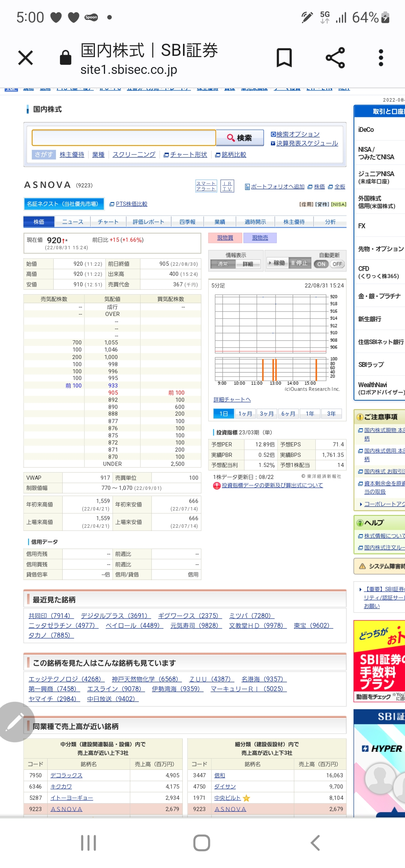Select the 1年 chart period
This screenshot has height=868, width=405.
pyautogui.click(x=310, y=414)
